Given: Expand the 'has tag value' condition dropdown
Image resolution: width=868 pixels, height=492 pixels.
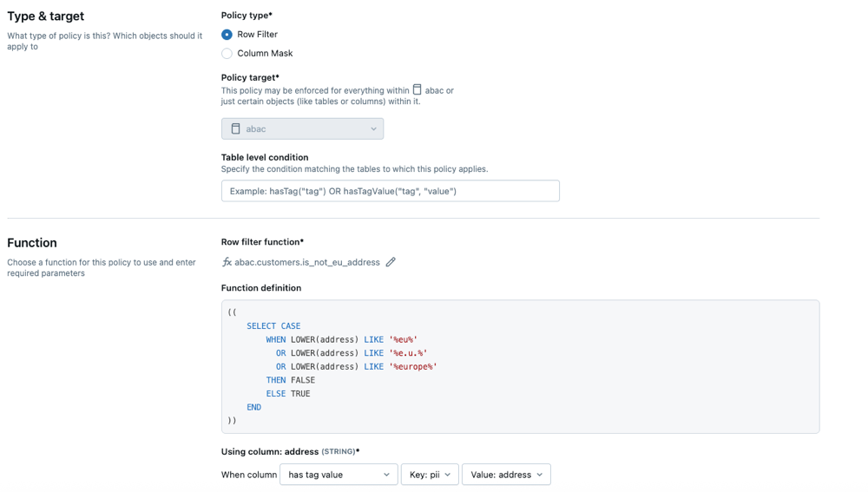Looking at the screenshot, I should 338,475.
